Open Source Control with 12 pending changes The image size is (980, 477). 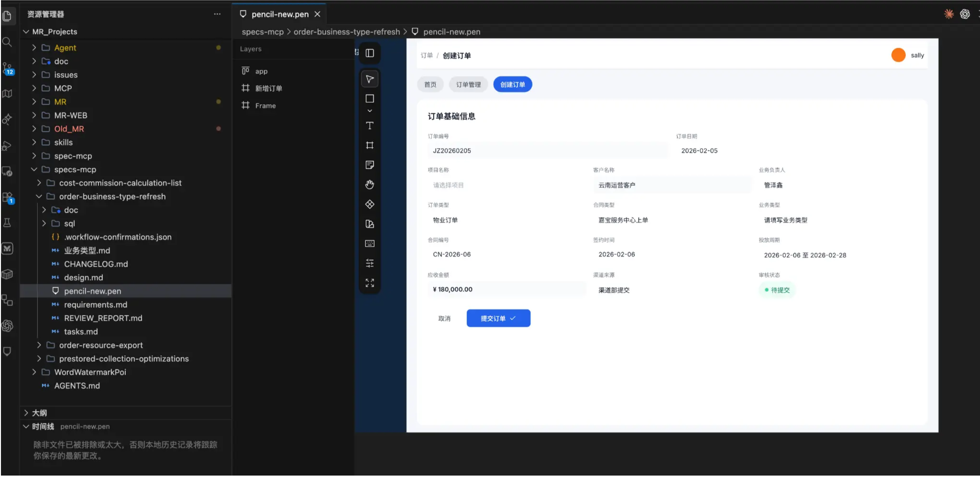[x=8, y=68]
